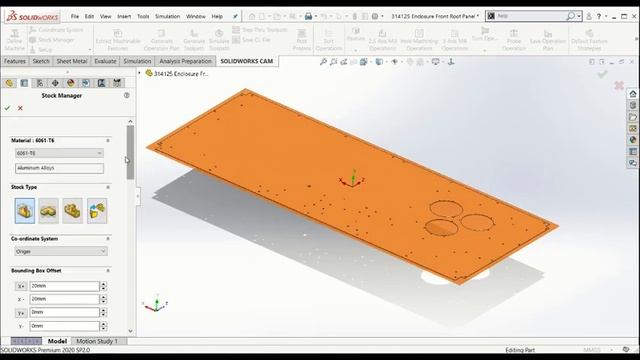640x360 pixels.
Task: Collapse the Stock Type section
Action: point(108,187)
